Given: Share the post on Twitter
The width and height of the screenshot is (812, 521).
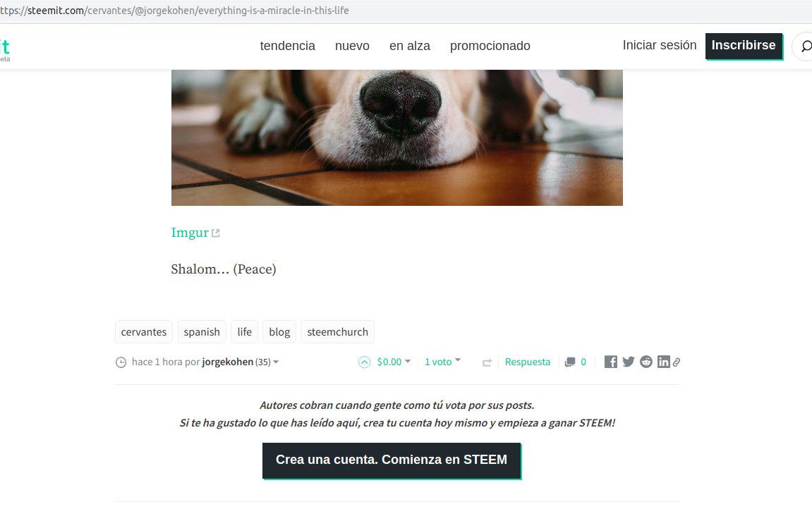Looking at the screenshot, I should click(x=628, y=362).
